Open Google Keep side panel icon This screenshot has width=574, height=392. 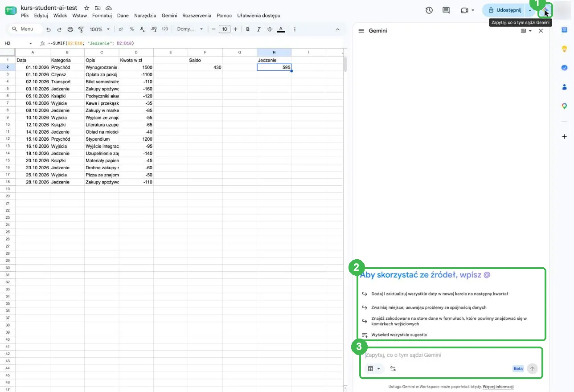[564, 49]
